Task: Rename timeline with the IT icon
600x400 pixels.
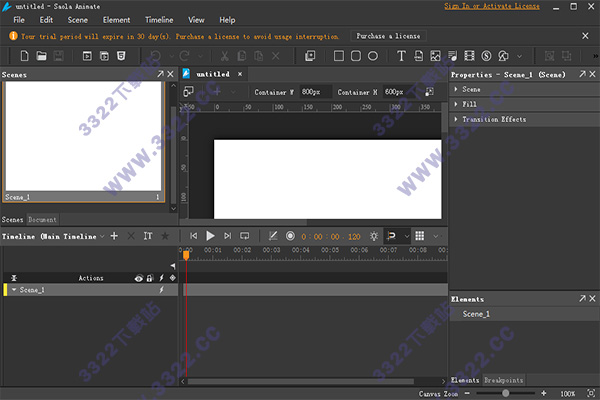Action: 148,236
